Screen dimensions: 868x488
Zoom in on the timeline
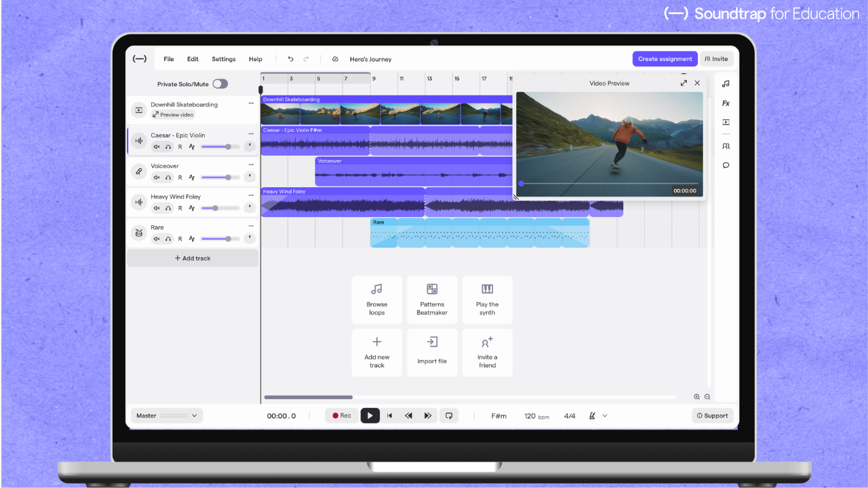coord(696,397)
